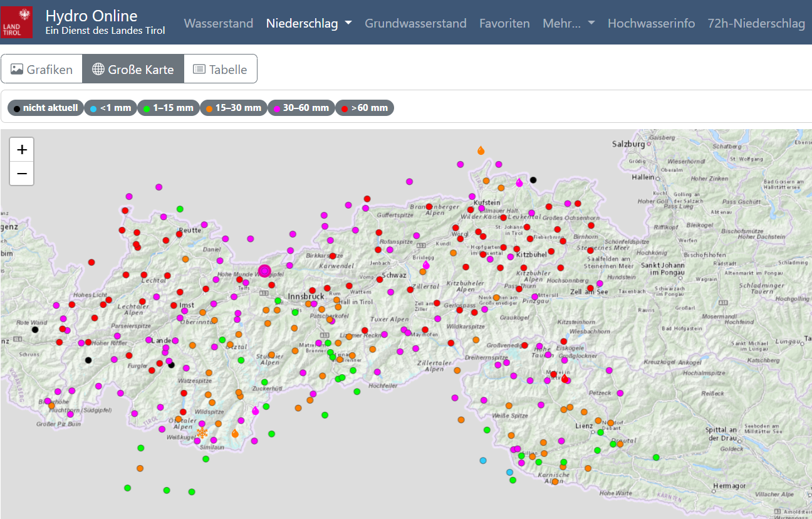Screen dimensions: 812x519
Task: Select the Große Karte view tab
Action: click(133, 69)
